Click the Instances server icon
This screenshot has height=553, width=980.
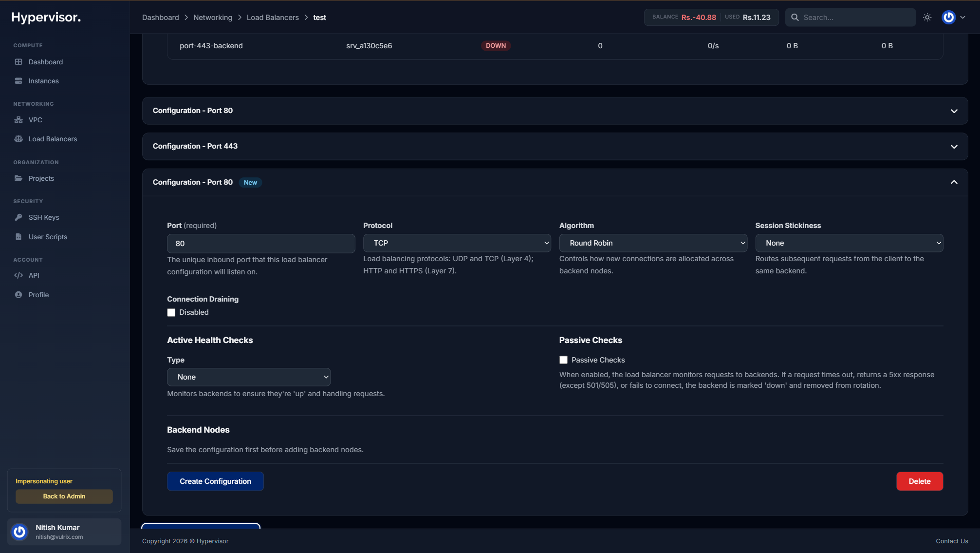click(18, 81)
